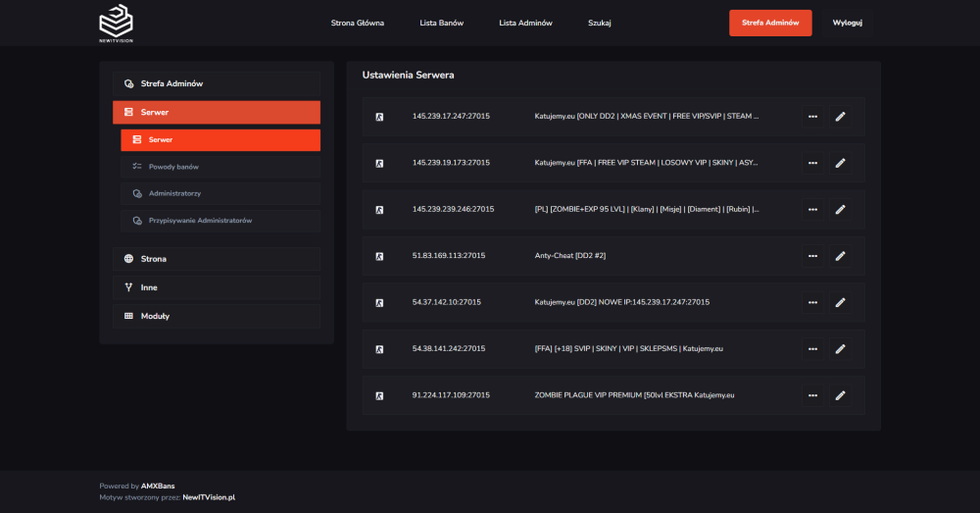Edit server 54.38.141.242:27015 with pencil icon
The height and width of the screenshot is (513, 980).
pyautogui.click(x=840, y=349)
